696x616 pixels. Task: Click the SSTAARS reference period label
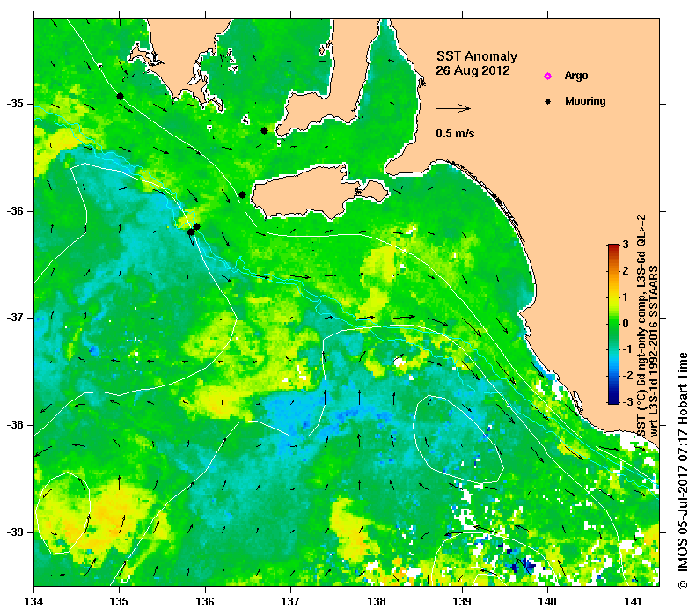pyautogui.click(x=654, y=351)
